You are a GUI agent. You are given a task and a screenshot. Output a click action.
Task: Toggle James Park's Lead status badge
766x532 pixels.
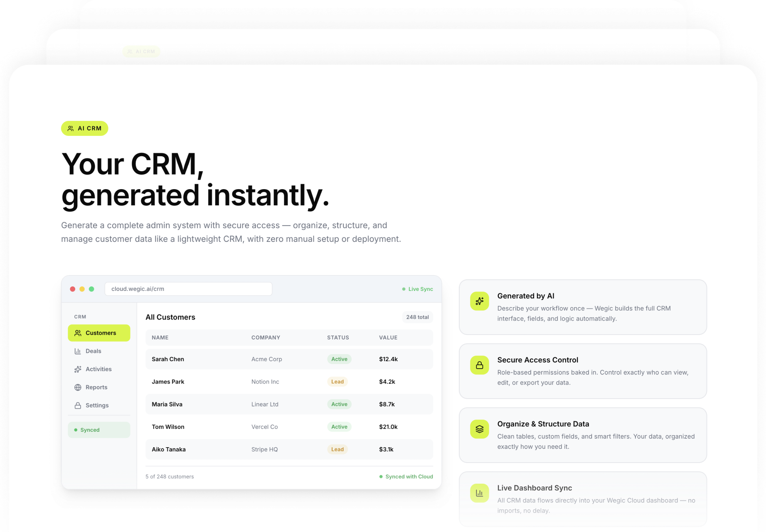click(337, 382)
